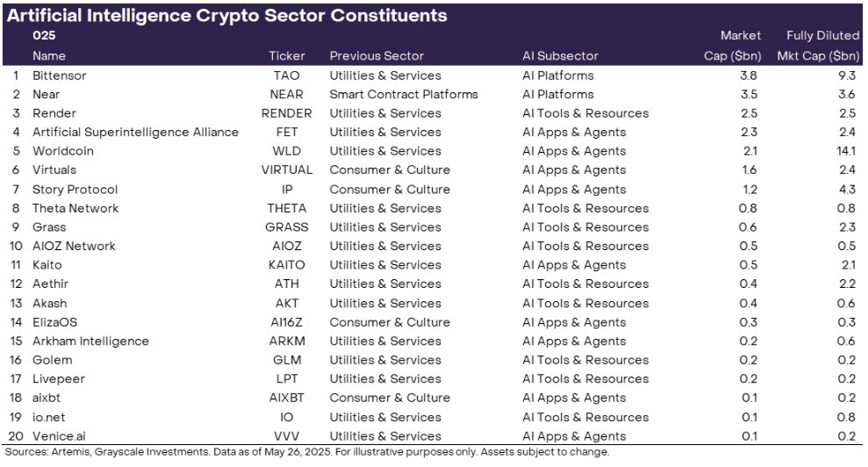Click the Bittensor name in row 1
This screenshot has width=868, height=467.
(60, 75)
